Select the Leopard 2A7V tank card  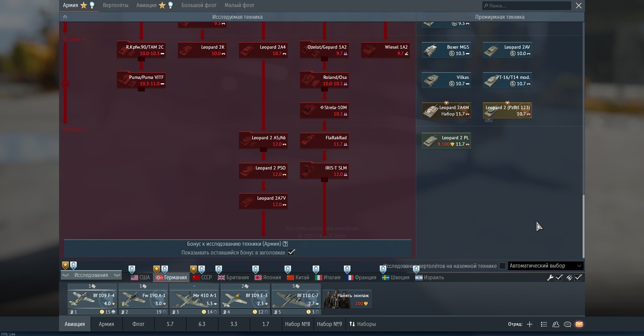[263, 201]
